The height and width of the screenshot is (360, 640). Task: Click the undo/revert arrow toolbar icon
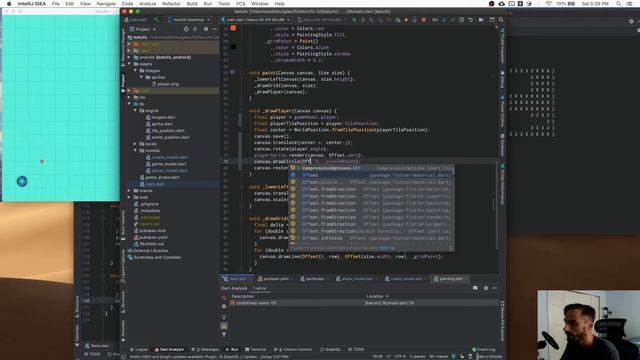pos(470,20)
